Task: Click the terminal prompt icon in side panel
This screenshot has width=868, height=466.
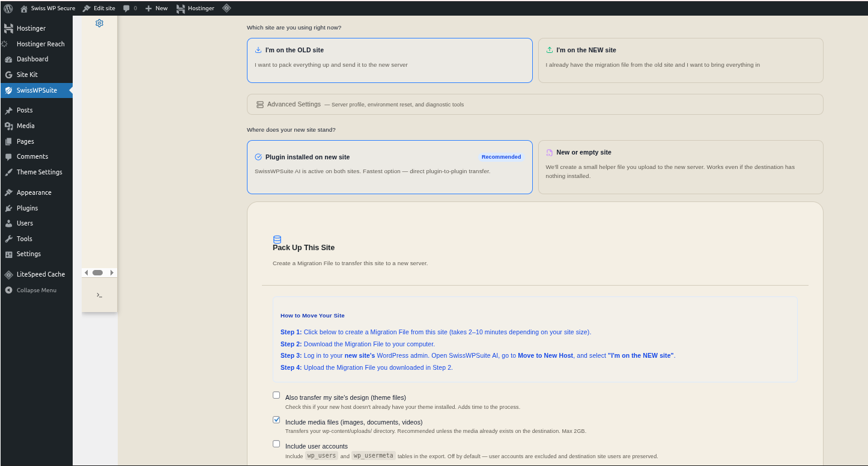Action: coord(100,295)
